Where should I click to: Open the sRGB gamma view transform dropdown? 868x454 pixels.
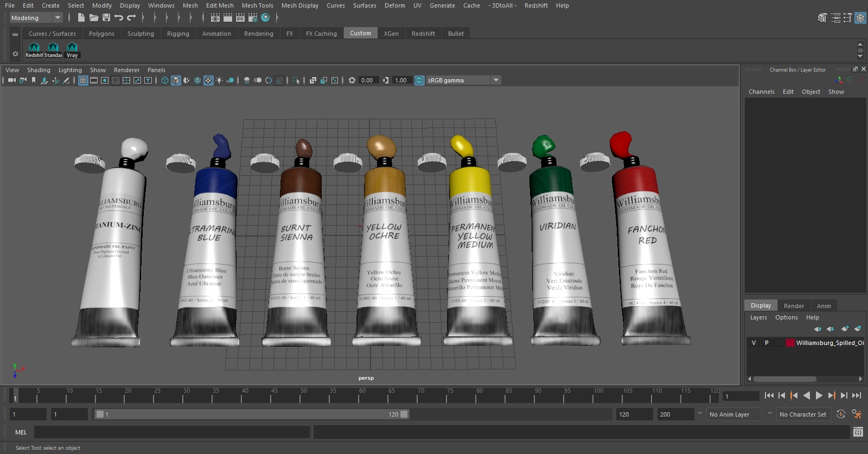tap(463, 80)
